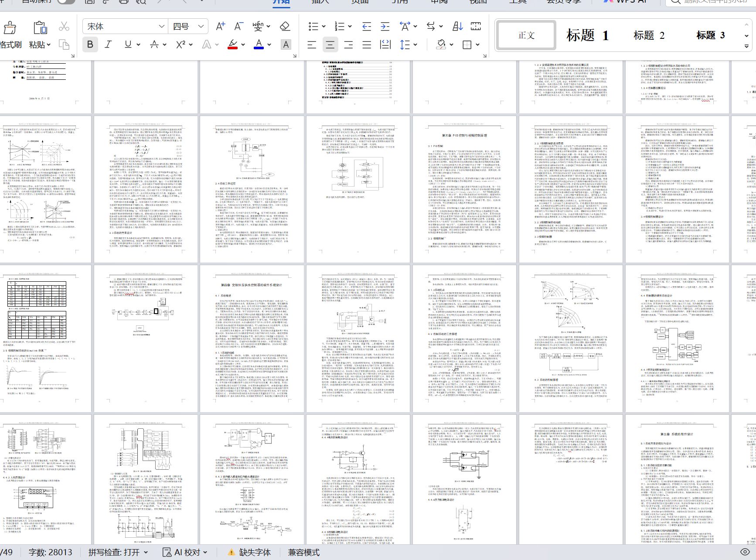Viewport: 756px width, 560px height.
Task: Expand the 拼写检查 dropdown in status bar
Action: click(x=146, y=553)
